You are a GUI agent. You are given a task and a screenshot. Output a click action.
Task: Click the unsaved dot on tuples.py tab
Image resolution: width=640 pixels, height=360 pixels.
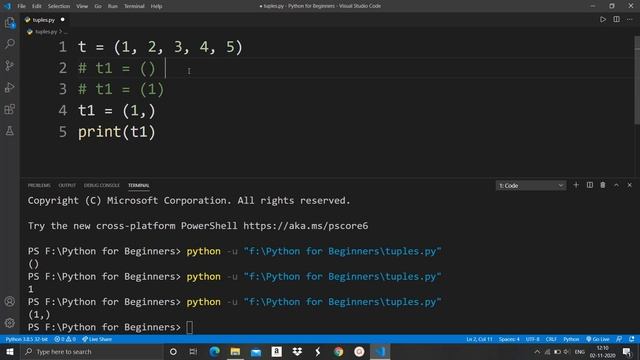click(62, 20)
